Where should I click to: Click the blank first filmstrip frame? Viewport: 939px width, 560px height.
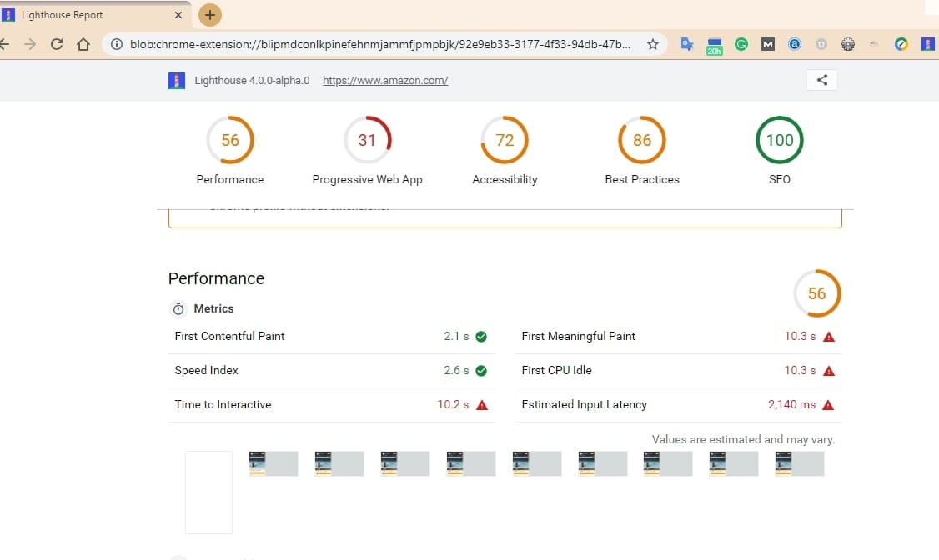[x=208, y=492]
